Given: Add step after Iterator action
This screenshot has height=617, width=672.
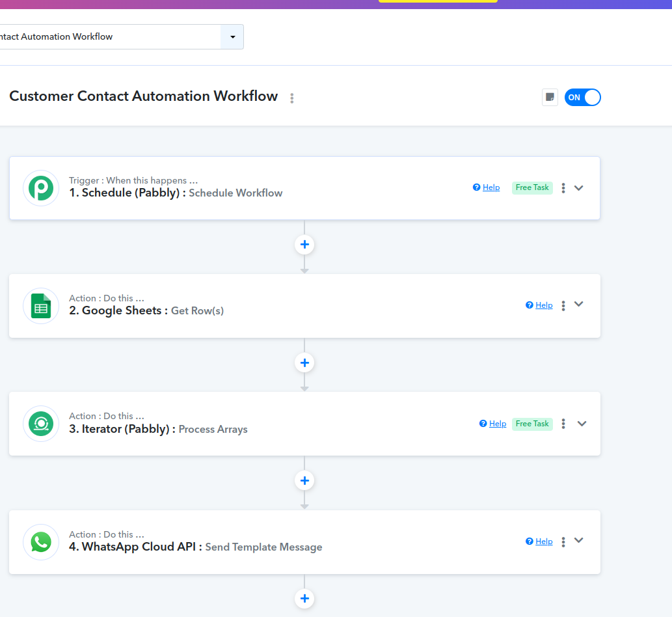Looking at the screenshot, I should (304, 481).
